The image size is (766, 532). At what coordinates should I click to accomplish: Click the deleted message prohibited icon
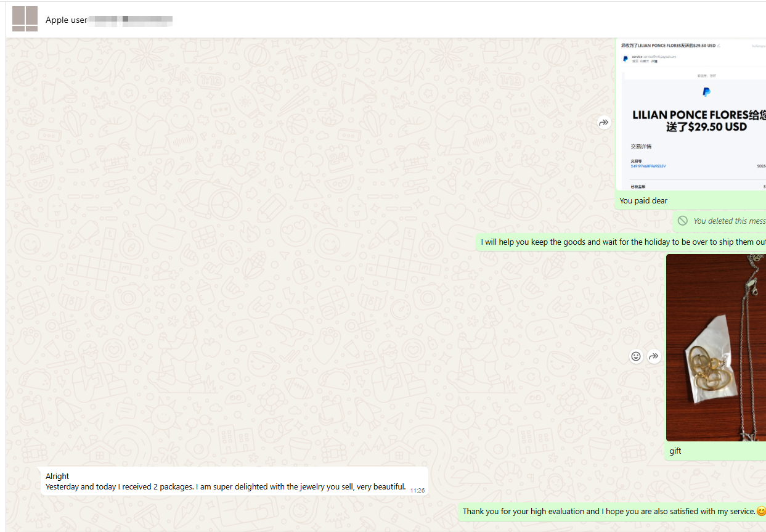pos(683,221)
